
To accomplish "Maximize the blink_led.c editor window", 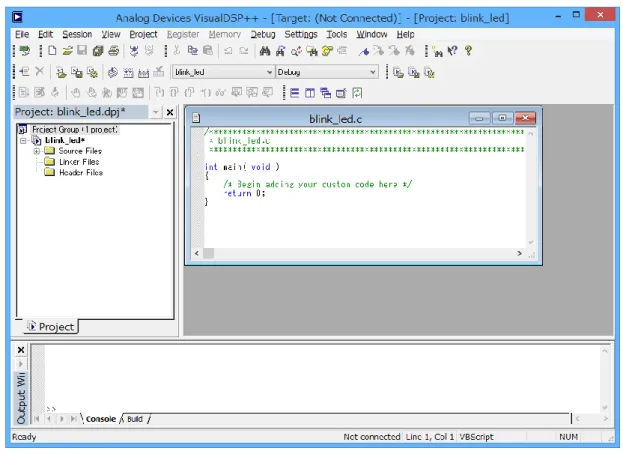I will point(502,118).
